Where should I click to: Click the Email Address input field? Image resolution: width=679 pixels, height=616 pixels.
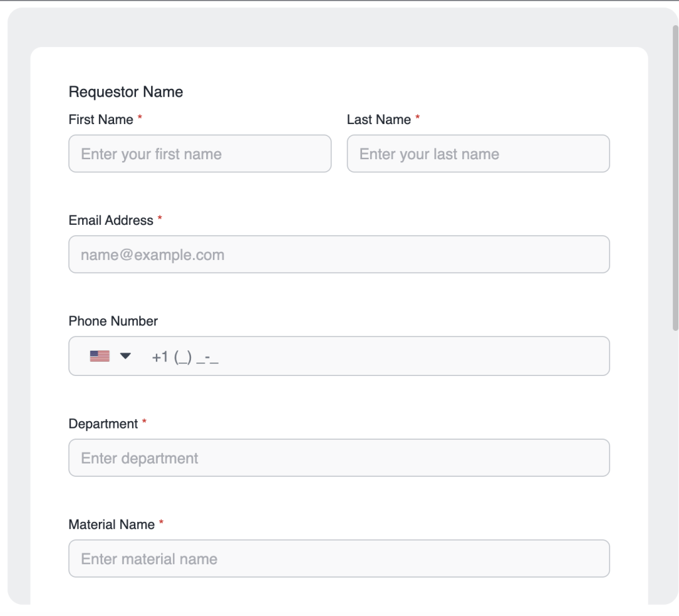(x=339, y=254)
